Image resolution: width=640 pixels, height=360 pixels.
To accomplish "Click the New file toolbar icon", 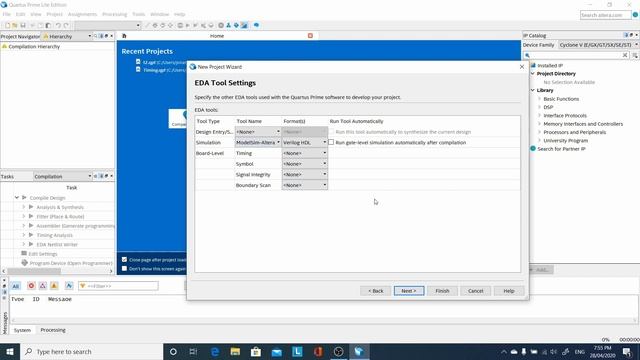I will (7, 25).
